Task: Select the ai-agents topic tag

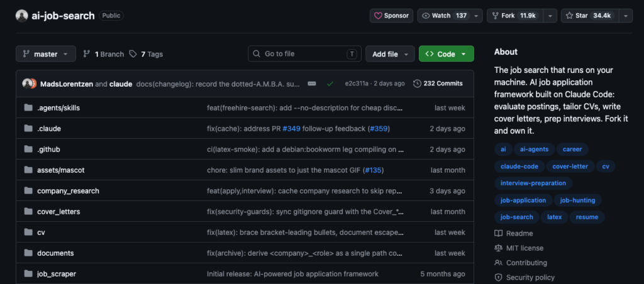Action: pos(534,150)
